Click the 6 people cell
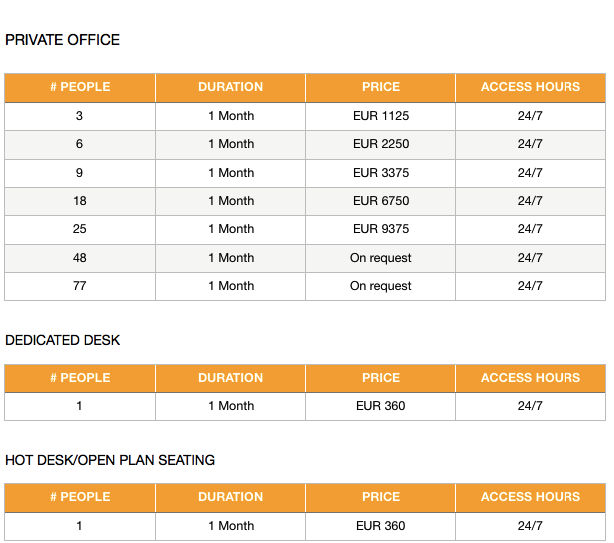The width and height of the screenshot is (614, 543). pos(79,144)
